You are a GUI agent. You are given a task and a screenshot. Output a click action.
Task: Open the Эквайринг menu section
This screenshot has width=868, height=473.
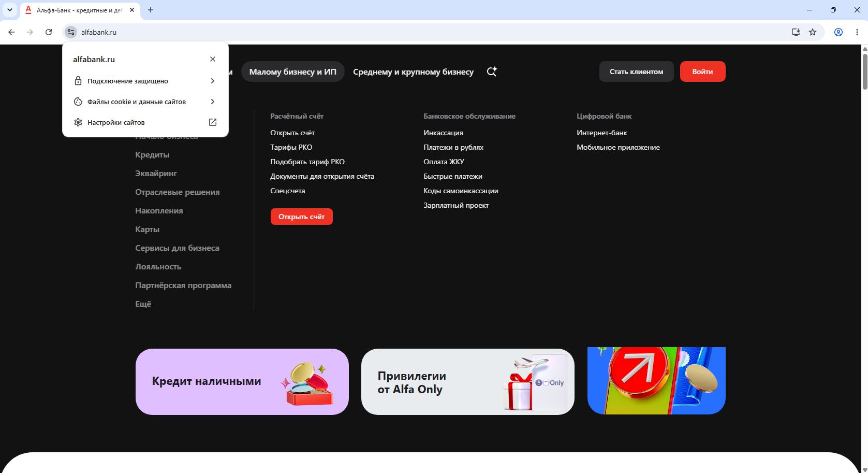[156, 174]
